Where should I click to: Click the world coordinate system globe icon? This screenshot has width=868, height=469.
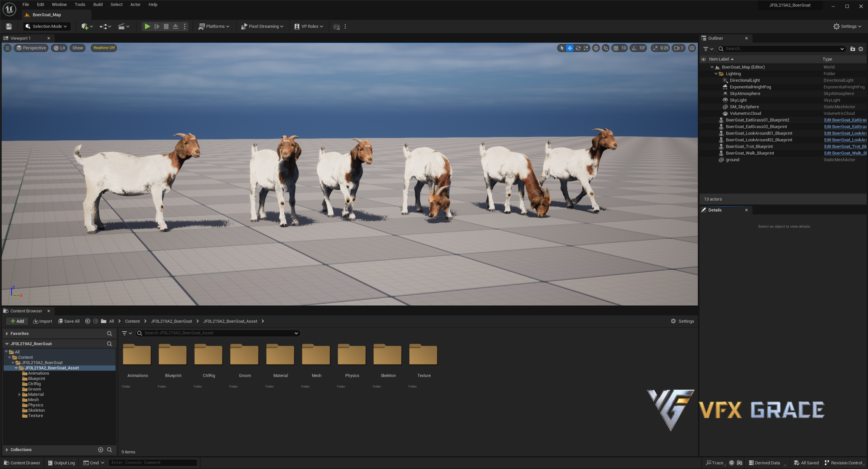pyautogui.click(x=596, y=48)
